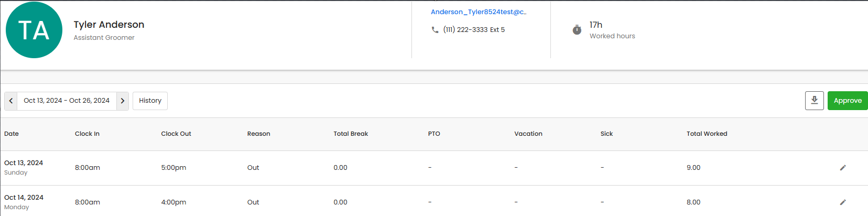Open the History view
Viewport: 868px width, 216px height.
click(x=150, y=101)
